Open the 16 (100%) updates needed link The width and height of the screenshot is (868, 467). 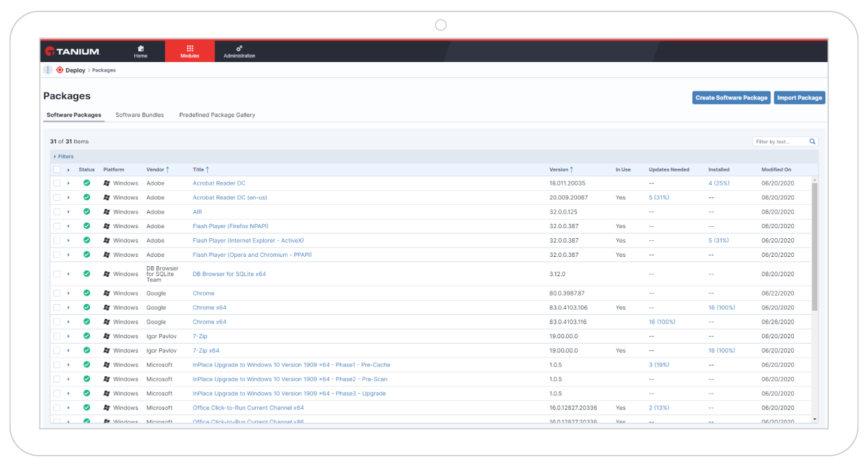tap(662, 322)
